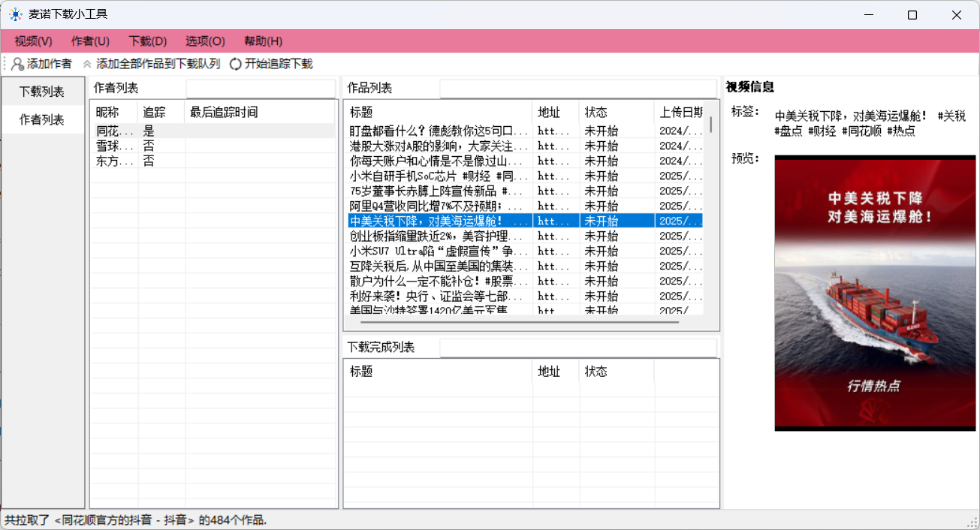This screenshot has height=530, width=980.
Task: Click the author list search field
Action: (x=261, y=89)
